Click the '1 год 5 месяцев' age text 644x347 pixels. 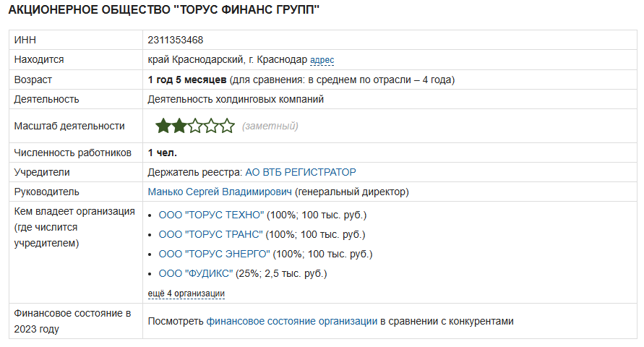[x=187, y=80]
